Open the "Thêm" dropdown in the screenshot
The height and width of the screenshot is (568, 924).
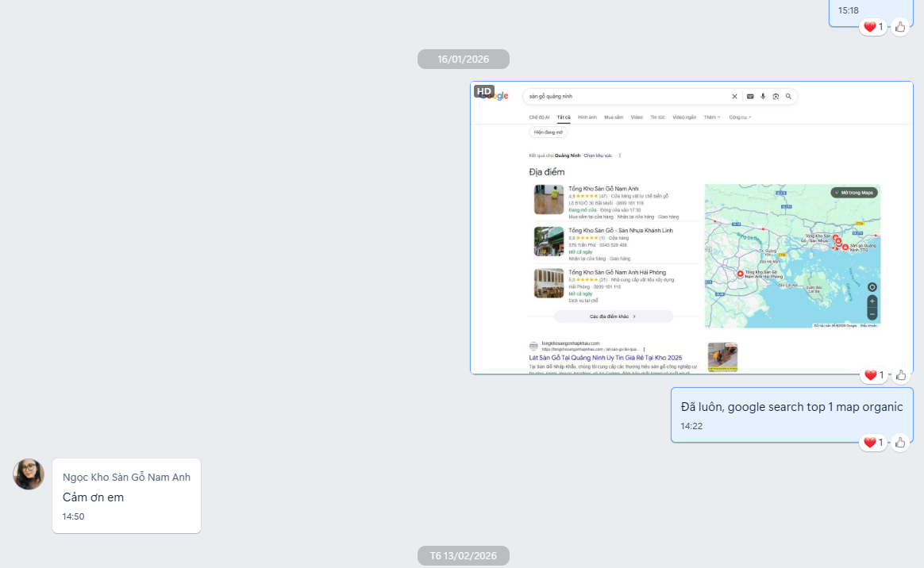point(711,117)
